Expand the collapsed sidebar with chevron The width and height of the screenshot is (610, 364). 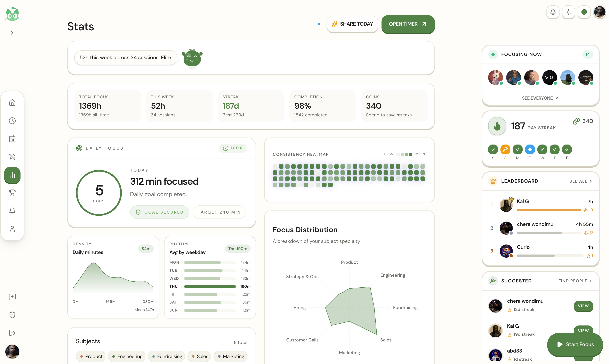click(x=12, y=33)
